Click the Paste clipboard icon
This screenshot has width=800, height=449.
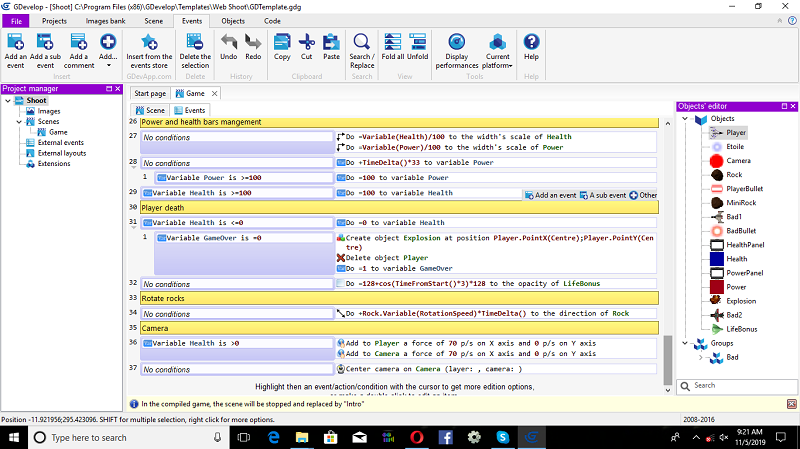pos(331,42)
